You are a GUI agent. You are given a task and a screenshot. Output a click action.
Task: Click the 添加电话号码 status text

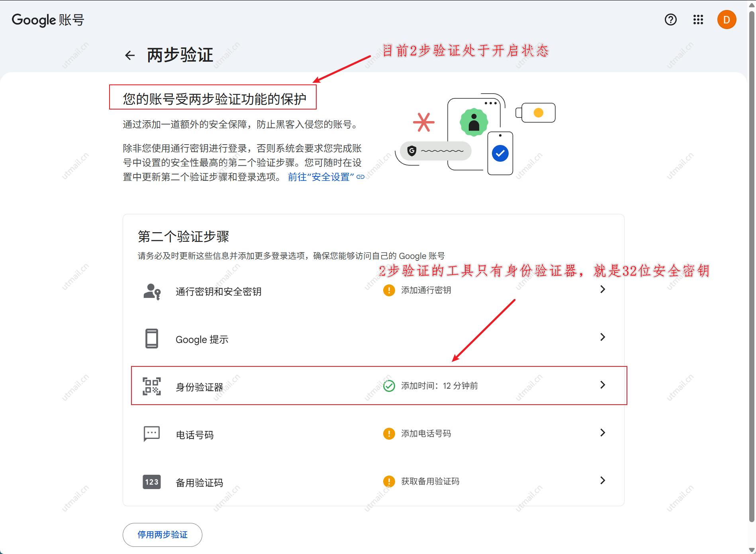click(x=426, y=434)
